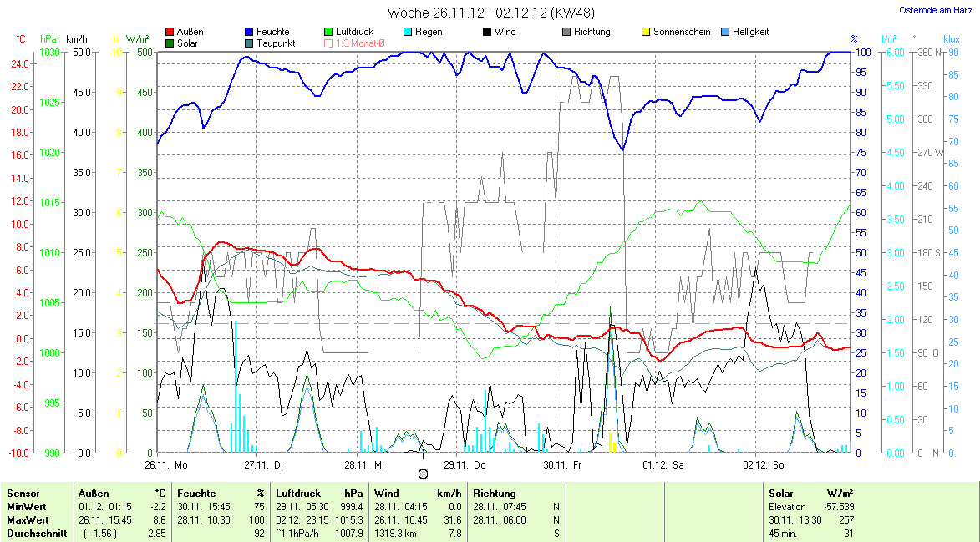This screenshot has height=542, width=980.
Task: Click the chart title Woche 26.11.12 - 02.12.12
Action: click(x=491, y=13)
